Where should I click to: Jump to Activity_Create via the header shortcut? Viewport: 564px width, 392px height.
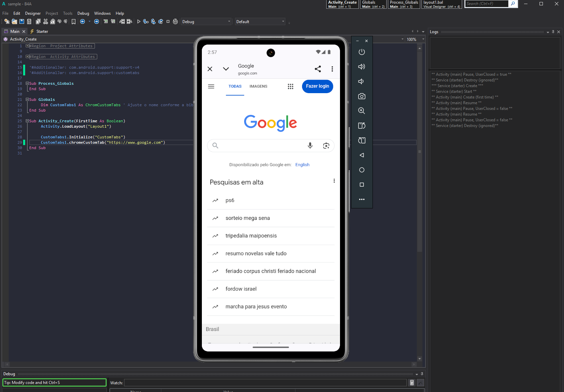[x=342, y=4]
